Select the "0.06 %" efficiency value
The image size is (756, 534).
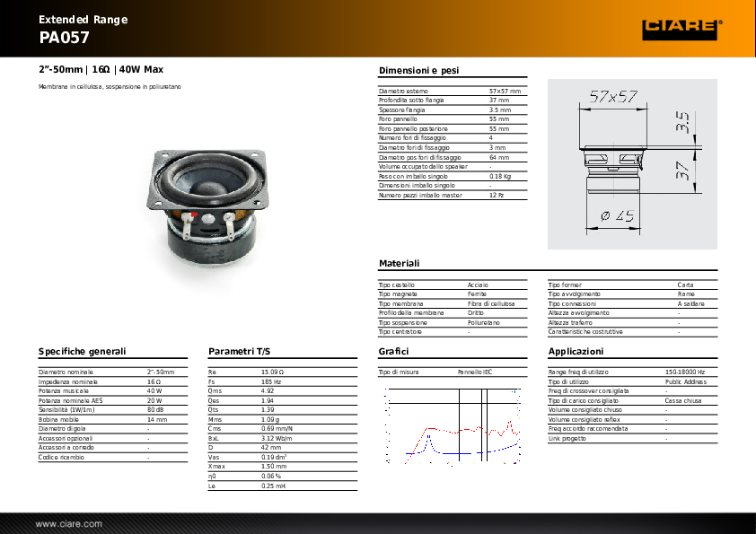coord(271,477)
